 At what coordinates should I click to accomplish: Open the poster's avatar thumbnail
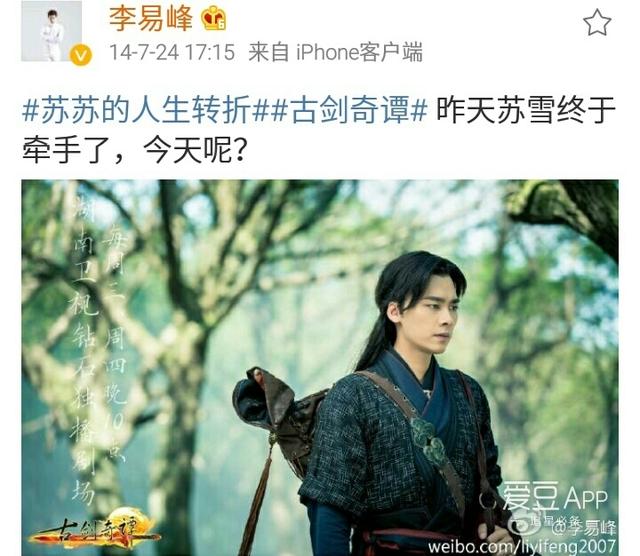(51, 31)
